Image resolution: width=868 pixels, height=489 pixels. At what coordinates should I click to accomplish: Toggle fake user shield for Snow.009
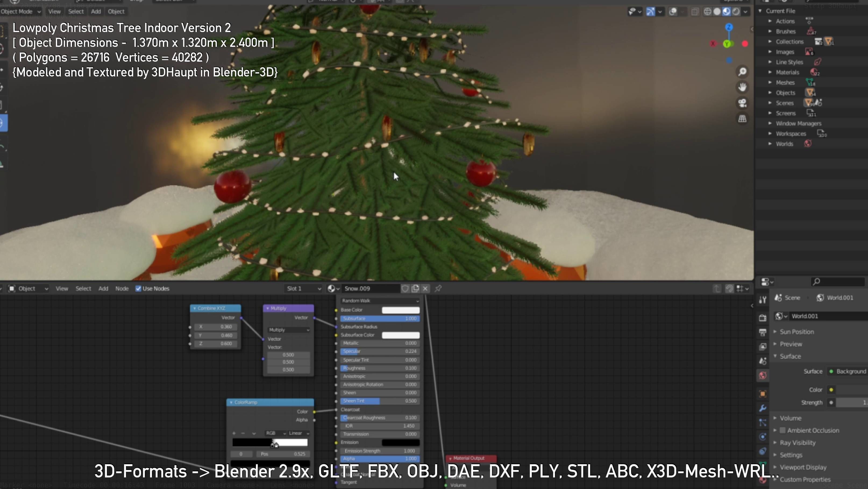pyautogui.click(x=405, y=289)
